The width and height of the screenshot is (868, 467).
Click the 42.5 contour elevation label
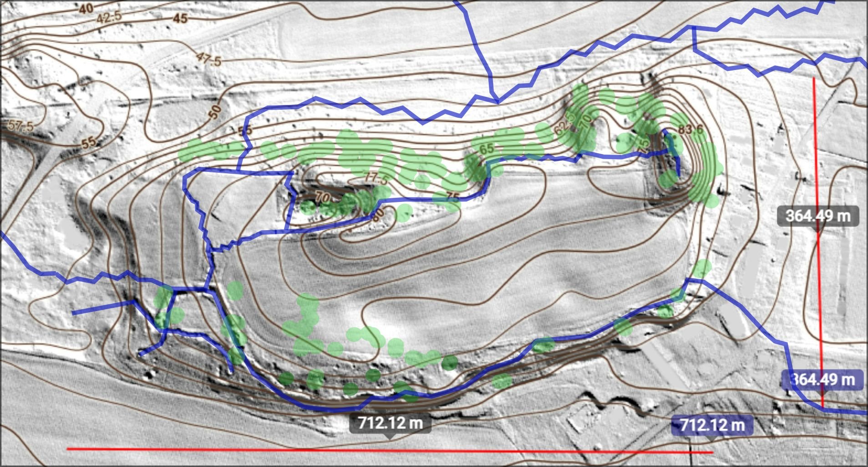pyautogui.click(x=109, y=18)
